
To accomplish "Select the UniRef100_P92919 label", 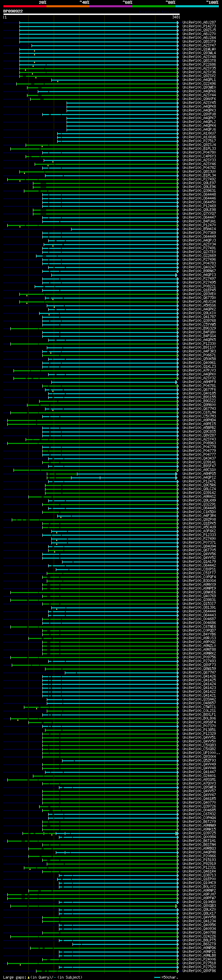I will click(199, 864).
